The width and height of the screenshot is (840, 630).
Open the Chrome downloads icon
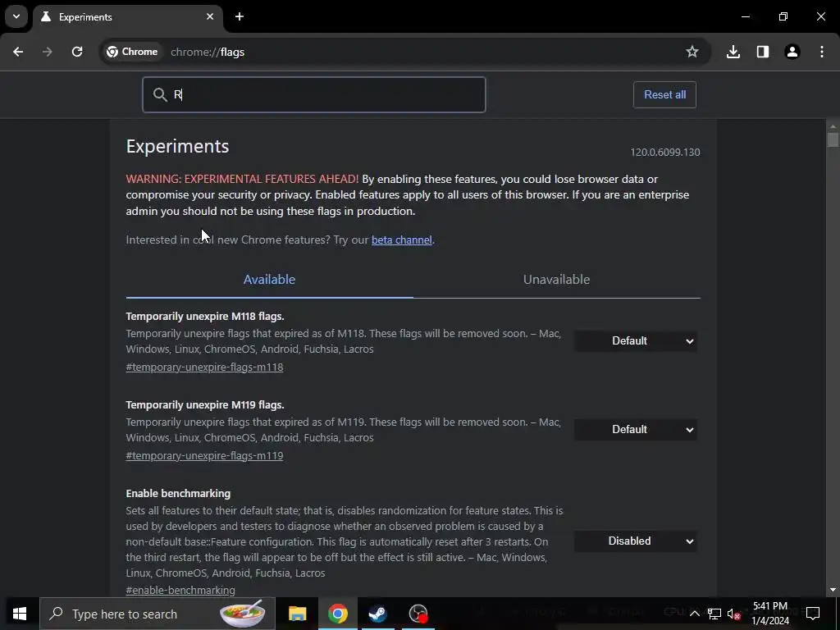733,52
